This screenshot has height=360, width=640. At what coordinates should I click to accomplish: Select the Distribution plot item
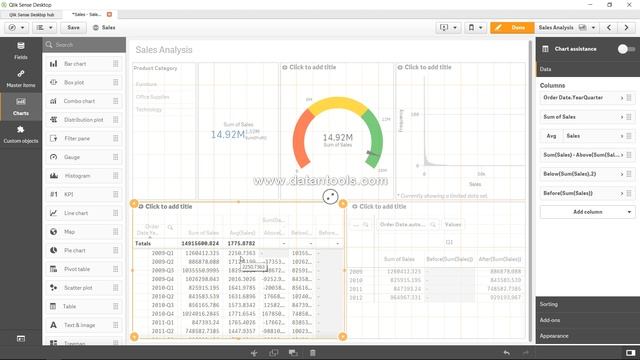(x=84, y=120)
